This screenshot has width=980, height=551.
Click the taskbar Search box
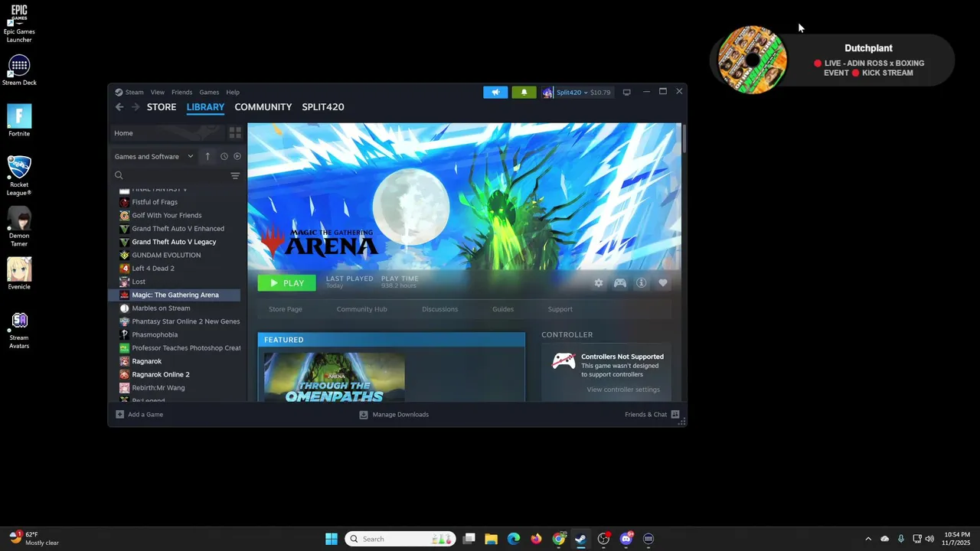pyautogui.click(x=400, y=539)
